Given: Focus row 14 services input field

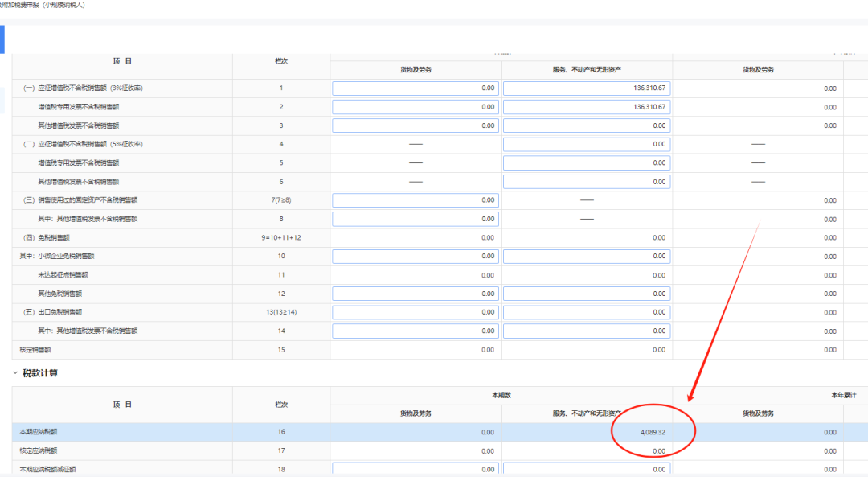Looking at the screenshot, I should tap(586, 331).
